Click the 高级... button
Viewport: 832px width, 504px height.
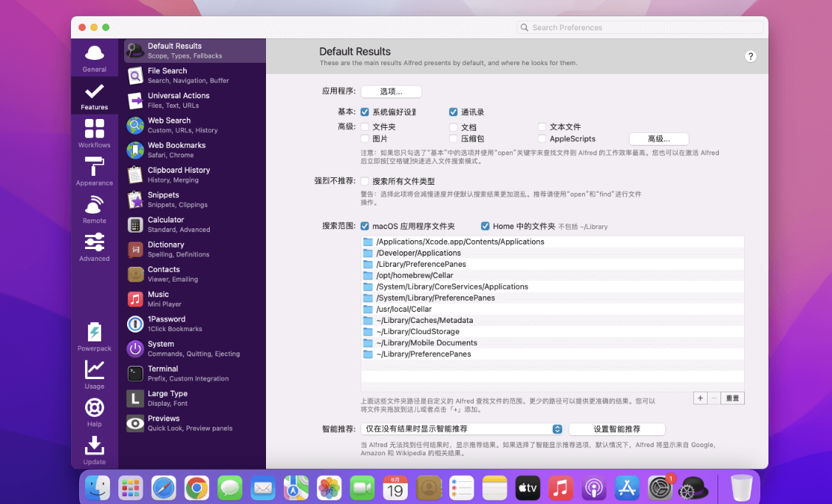[x=659, y=139]
